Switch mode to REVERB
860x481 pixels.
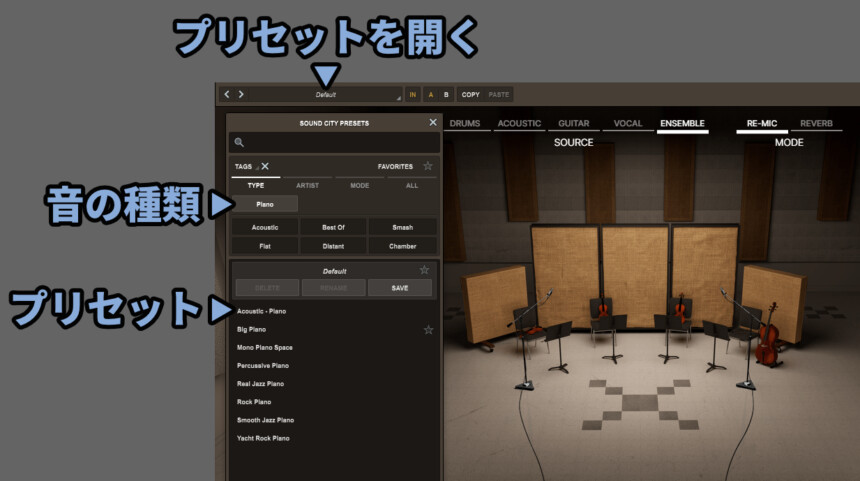pyautogui.click(x=816, y=124)
